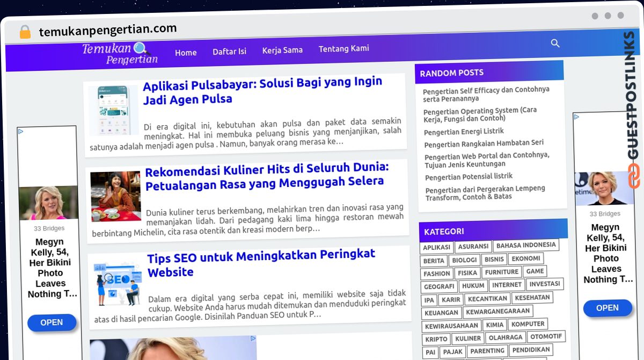Click the SEO illustration thumbnail

click(x=118, y=283)
